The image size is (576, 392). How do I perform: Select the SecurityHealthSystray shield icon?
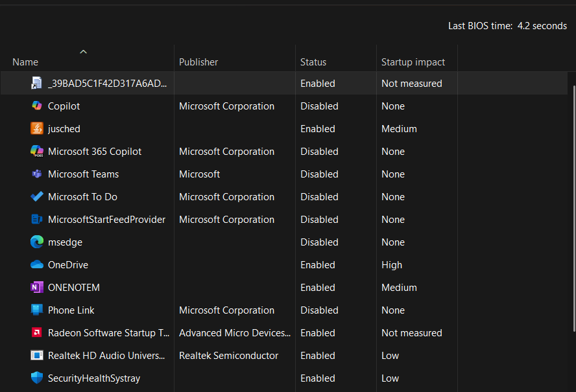pyautogui.click(x=37, y=378)
